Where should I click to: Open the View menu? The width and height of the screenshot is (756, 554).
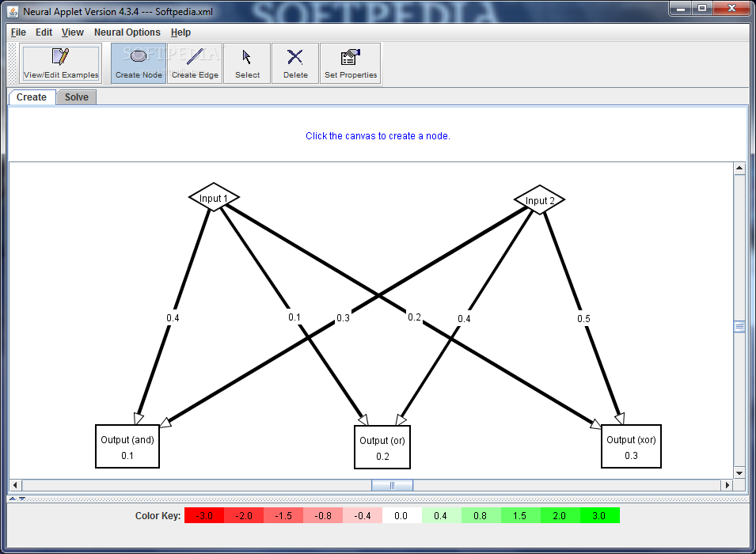(73, 32)
